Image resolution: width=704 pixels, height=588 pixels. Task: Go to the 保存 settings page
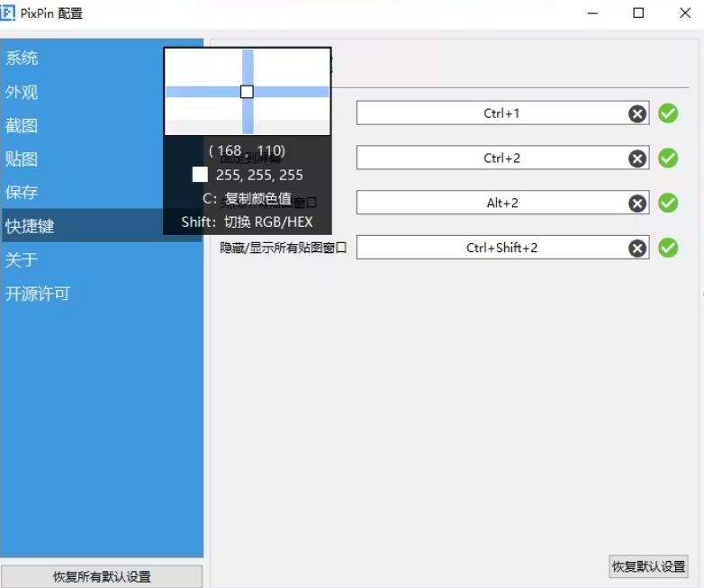click(x=102, y=193)
